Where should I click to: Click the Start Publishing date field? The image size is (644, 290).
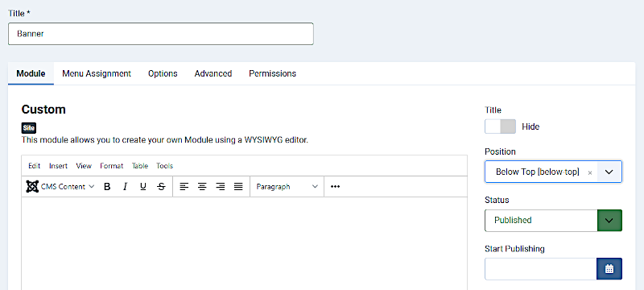(540, 269)
